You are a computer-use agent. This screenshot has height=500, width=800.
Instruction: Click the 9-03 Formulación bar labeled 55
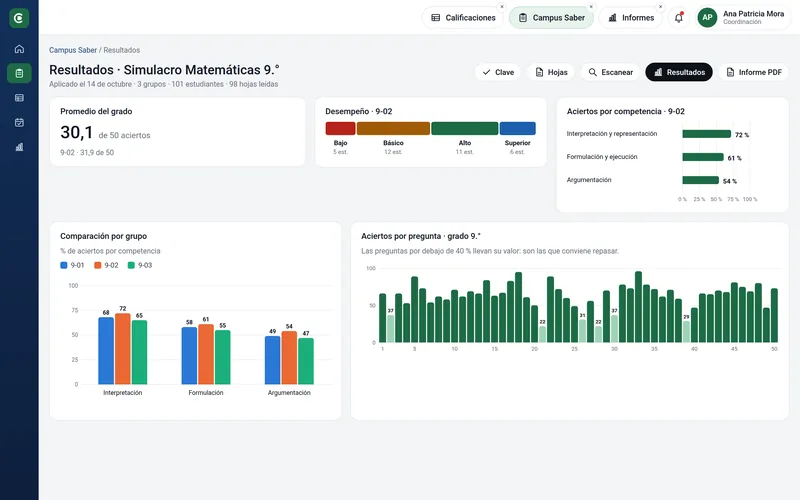pos(222,357)
